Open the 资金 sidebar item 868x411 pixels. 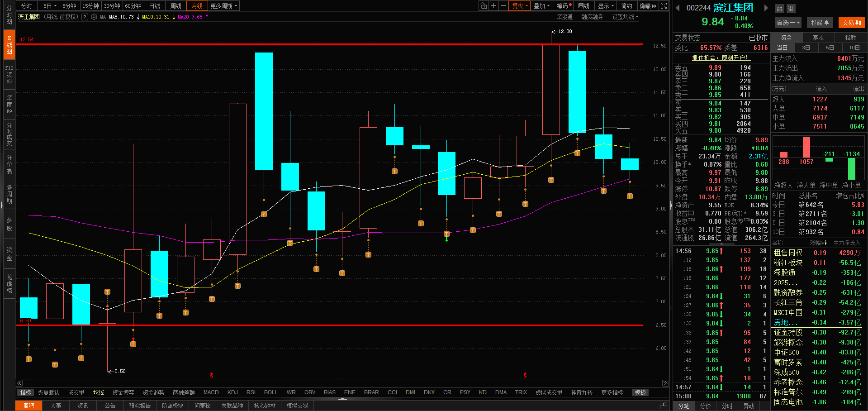click(9, 254)
